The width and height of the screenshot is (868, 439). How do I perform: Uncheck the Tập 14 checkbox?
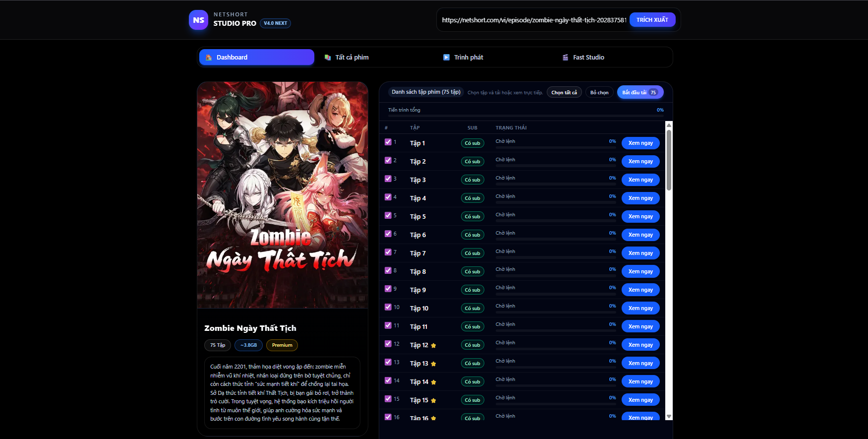tap(388, 380)
